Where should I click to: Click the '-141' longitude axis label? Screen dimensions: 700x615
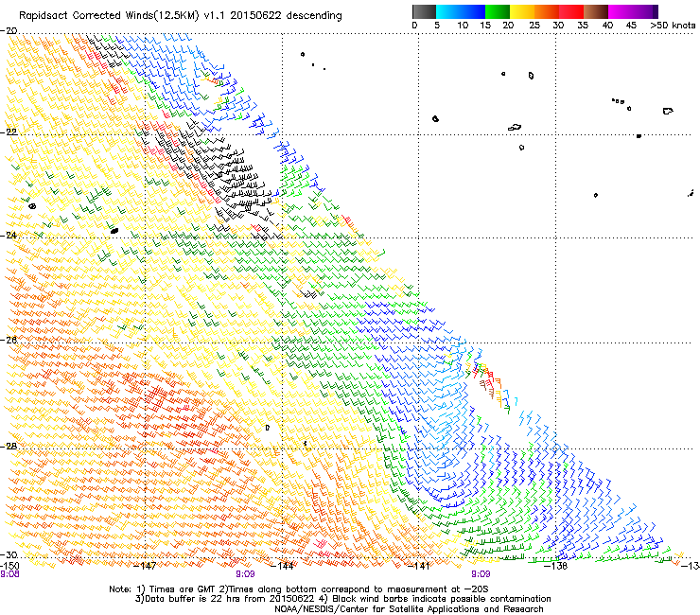418,566
